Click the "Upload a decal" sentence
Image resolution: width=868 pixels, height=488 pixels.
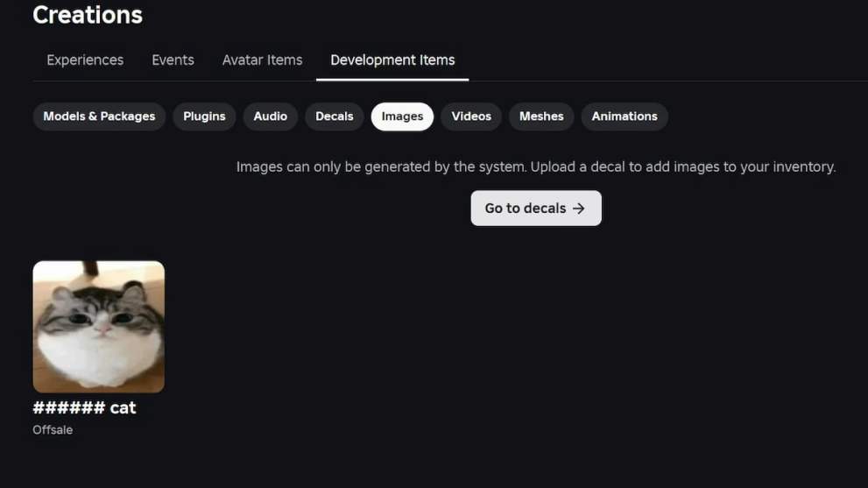pos(683,166)
